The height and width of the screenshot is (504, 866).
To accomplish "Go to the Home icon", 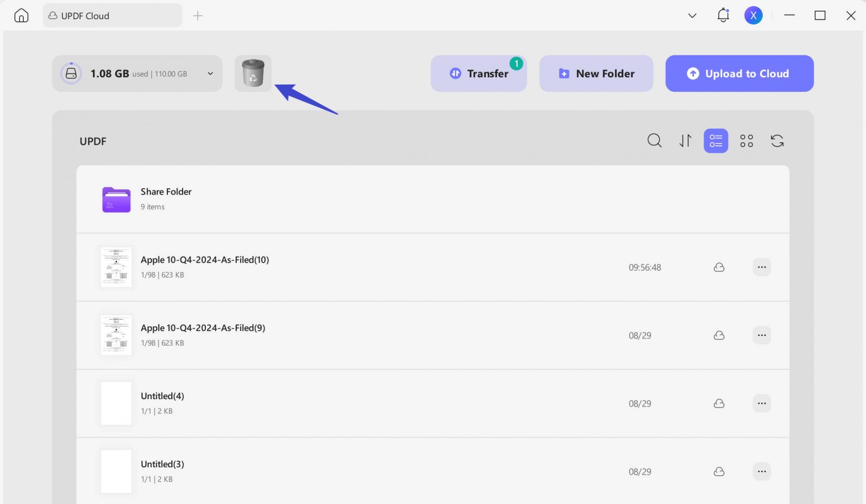I will point(21,16).
